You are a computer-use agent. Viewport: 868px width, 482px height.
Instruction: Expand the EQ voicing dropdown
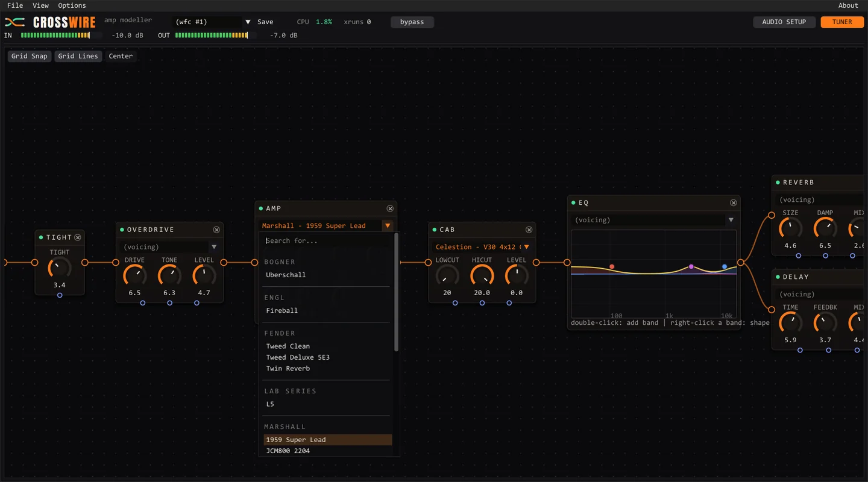click(x=731, y=221)
